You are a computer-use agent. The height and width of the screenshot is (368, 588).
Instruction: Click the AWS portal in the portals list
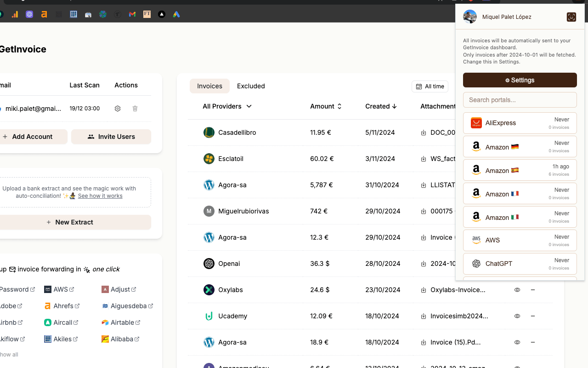coord(520,240)
